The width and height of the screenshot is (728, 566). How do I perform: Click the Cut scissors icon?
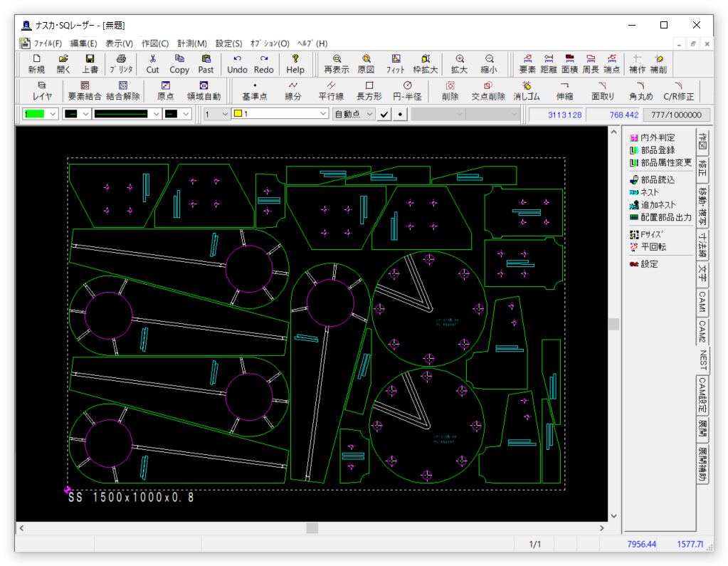(x=152, y=63)
